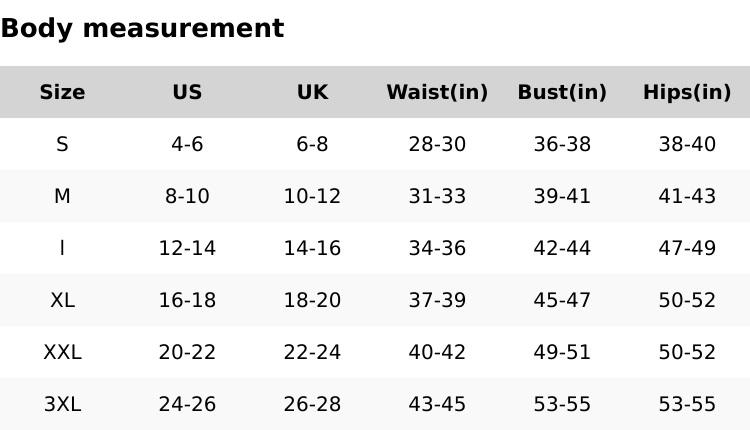The image size is (750, 430).
Task: Click the Bust(in) column header
Action: pos(562,92)
